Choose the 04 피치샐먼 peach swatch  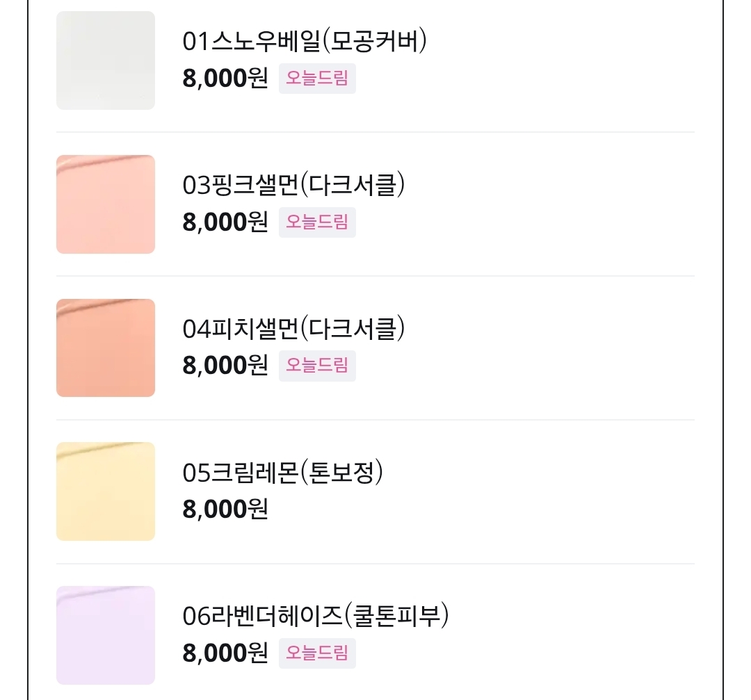(105, 348)
